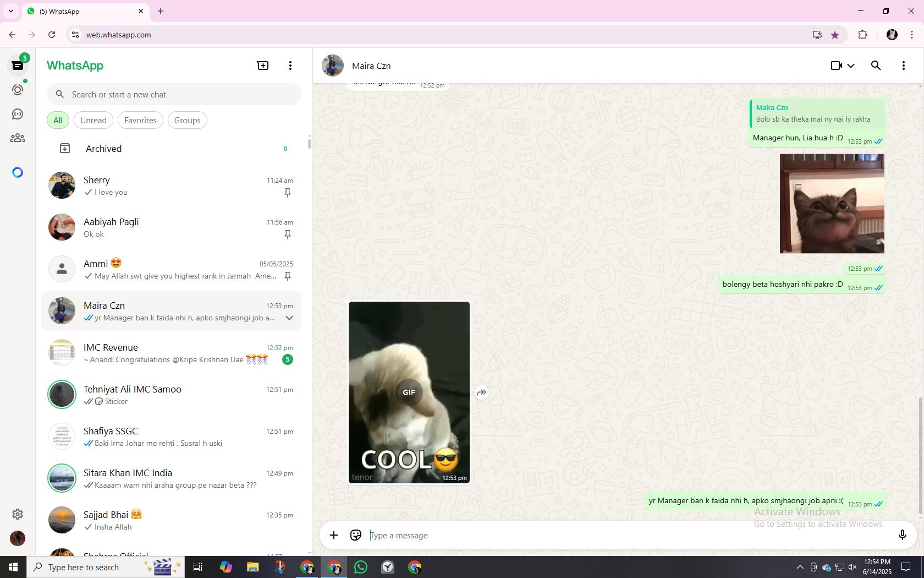Go back in browser
The image size is (924, 578).
pos(12,35)
